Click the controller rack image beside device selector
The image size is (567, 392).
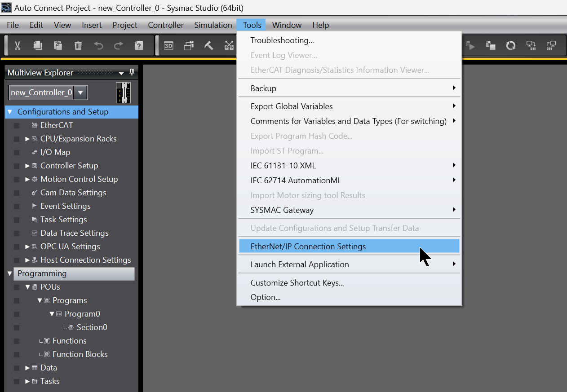click(123, 92)
